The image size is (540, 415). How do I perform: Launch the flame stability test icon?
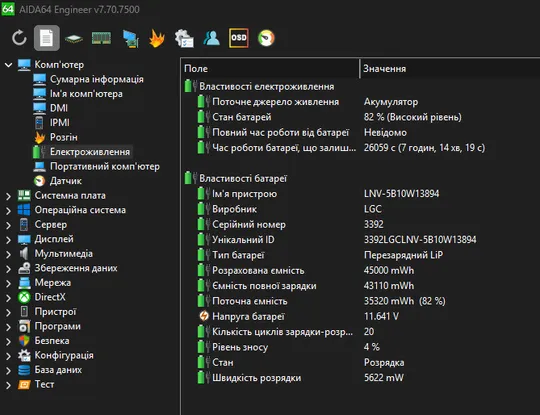(x=157, y=38)
